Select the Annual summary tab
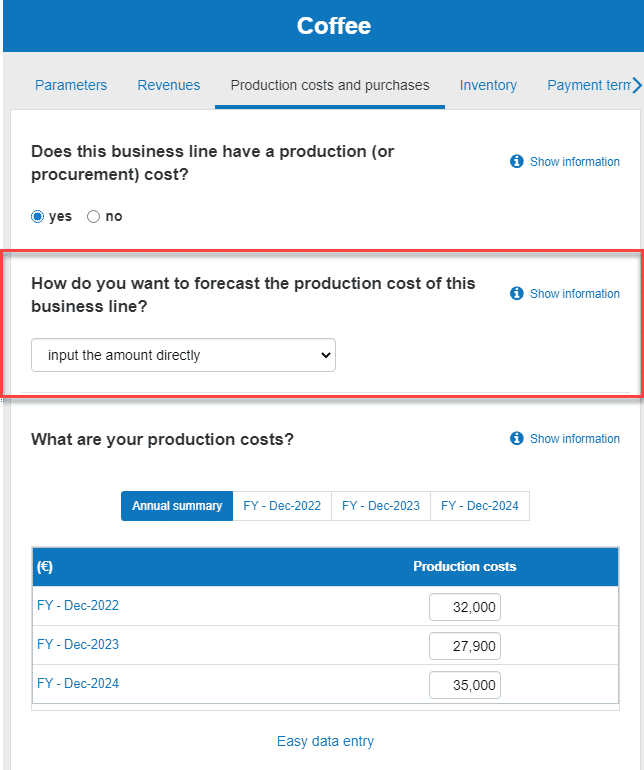Viewport: 644px width, 770px height. [177, 506]
